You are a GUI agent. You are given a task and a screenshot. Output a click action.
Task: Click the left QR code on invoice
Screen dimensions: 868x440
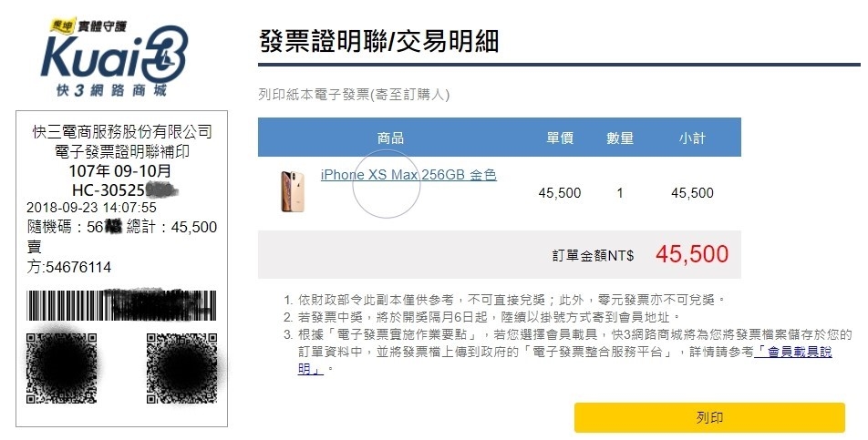click(61, 368)
